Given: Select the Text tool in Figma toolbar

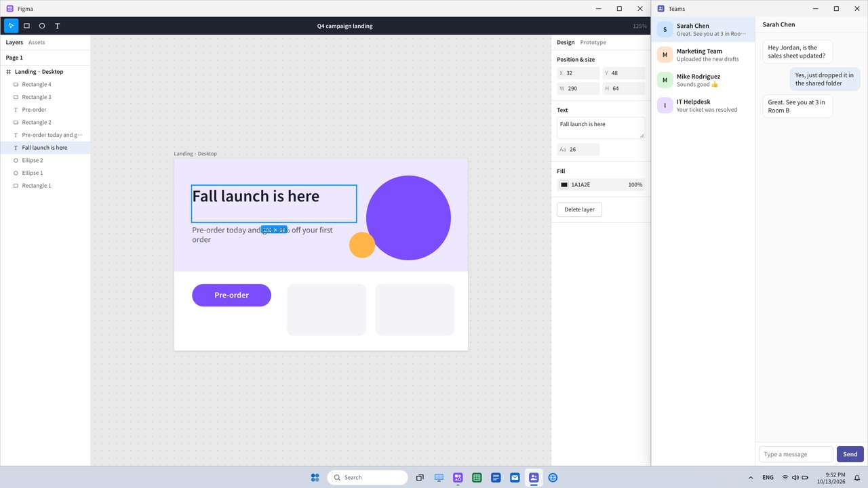Looking at the screenshot, I should click(57, 26).
